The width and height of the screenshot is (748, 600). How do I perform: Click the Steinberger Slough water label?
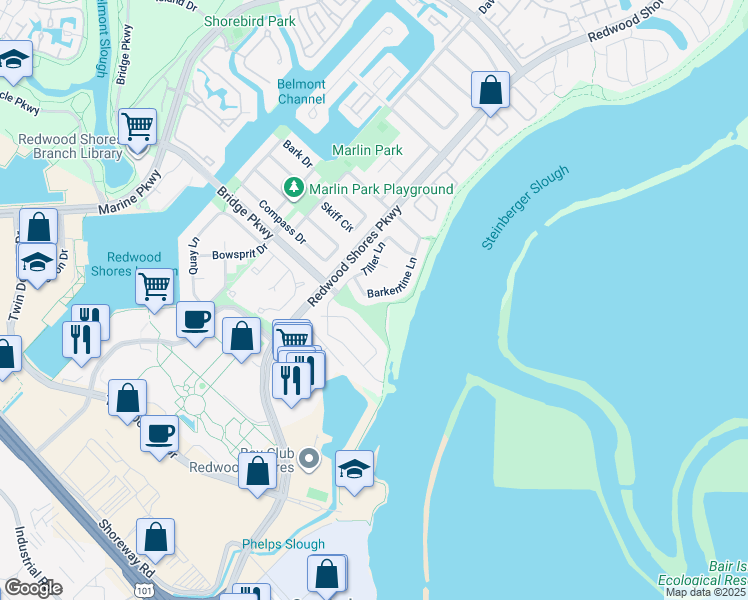click(x=525, y=207)
